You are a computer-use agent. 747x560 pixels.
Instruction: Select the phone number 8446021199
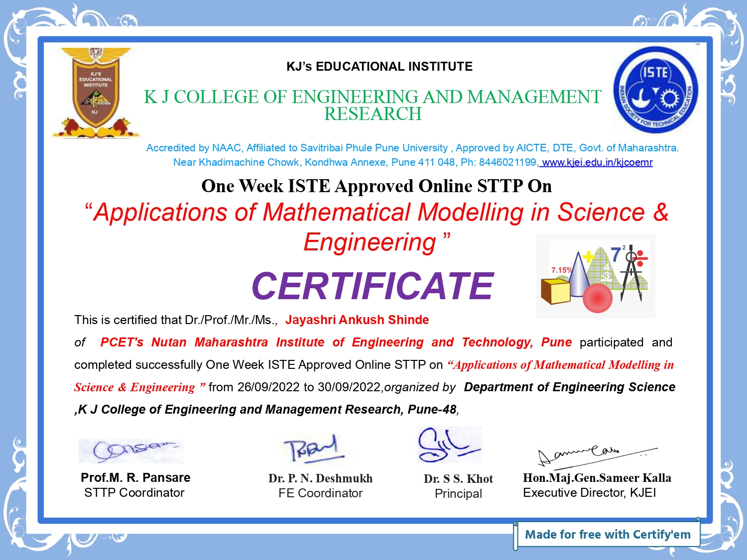[x=507, y=162]
